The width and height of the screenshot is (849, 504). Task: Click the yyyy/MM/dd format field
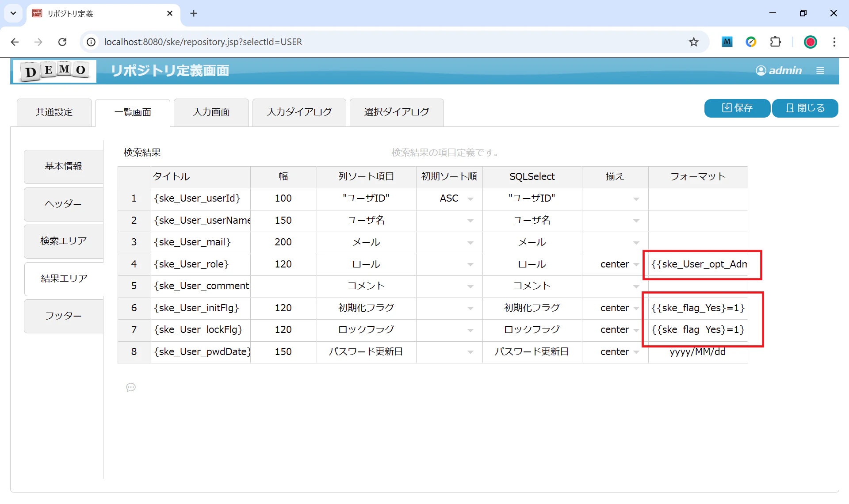698,352
